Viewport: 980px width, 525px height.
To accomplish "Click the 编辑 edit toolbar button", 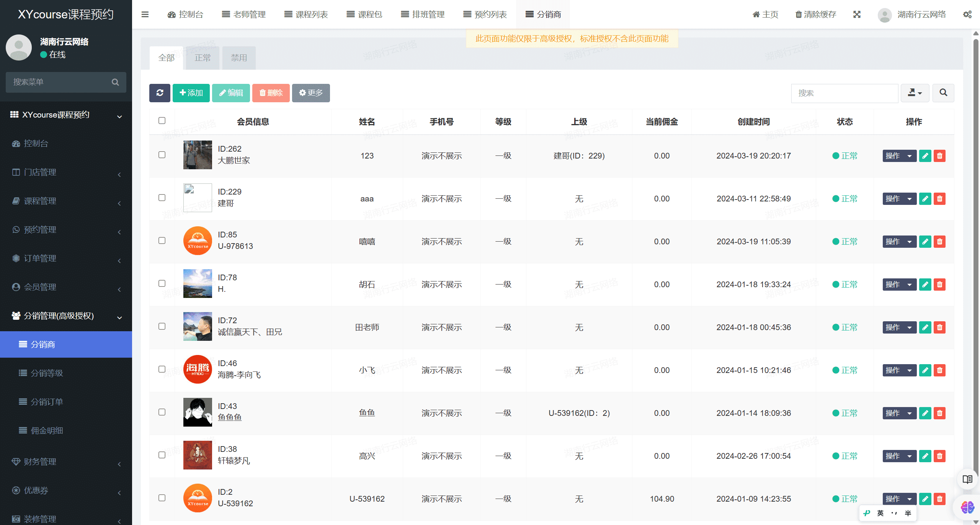I will [x=231, y=93].
